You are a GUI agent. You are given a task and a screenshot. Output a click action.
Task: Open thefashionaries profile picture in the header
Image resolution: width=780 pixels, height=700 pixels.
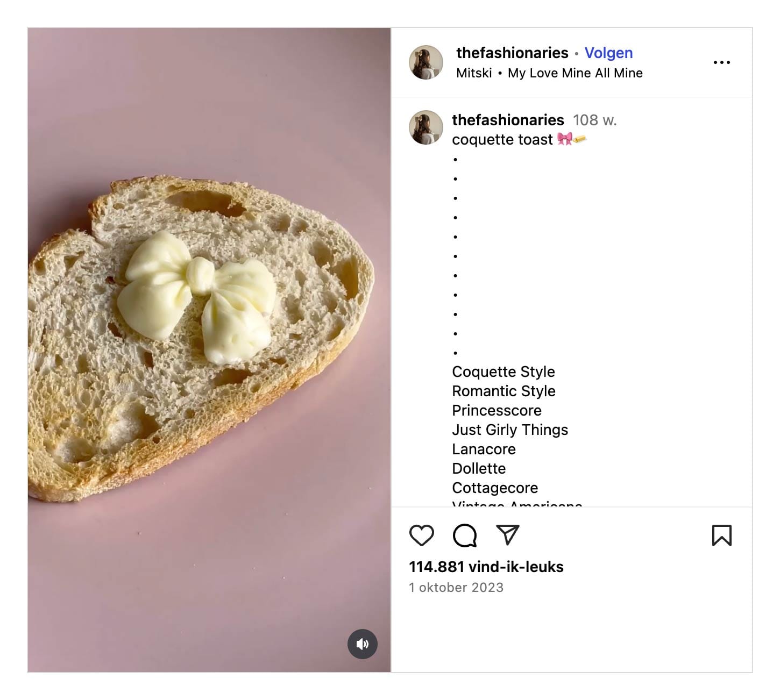426,62
